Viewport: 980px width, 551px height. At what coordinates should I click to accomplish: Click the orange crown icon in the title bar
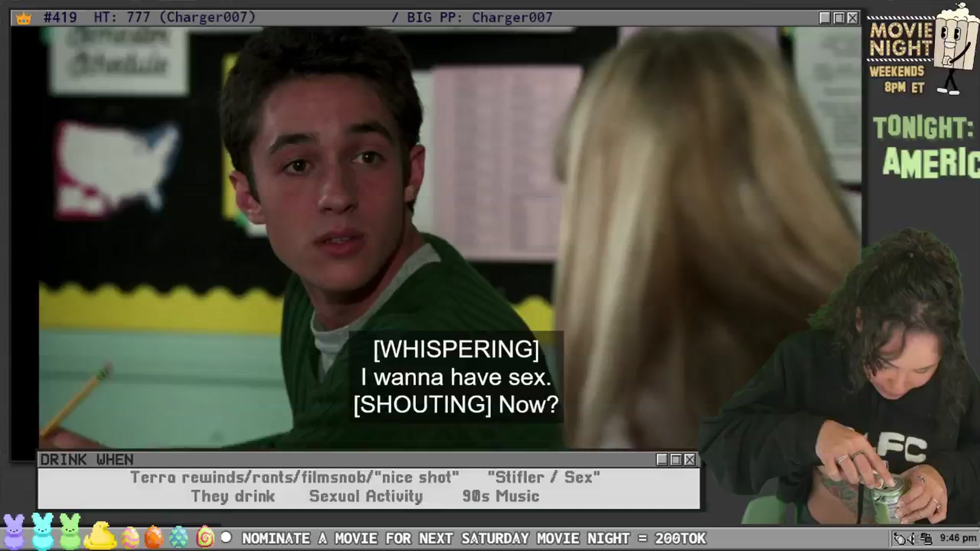click(23, 18)
